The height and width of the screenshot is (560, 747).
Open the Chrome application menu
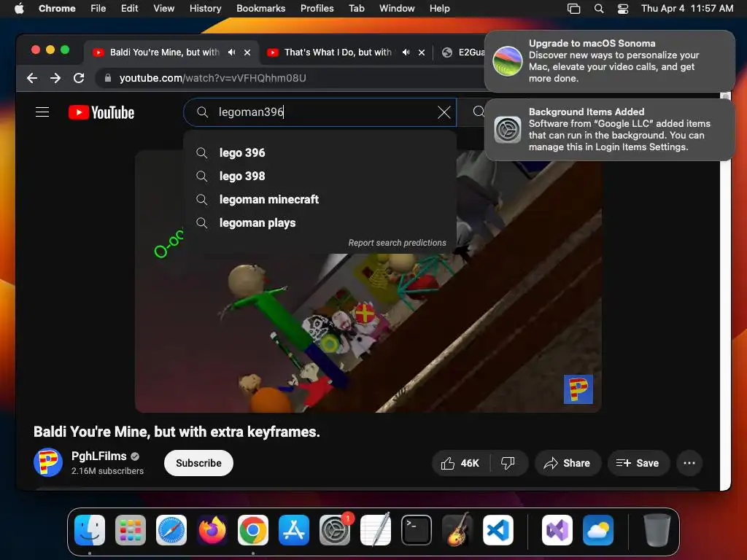click(x=57, y=9)
